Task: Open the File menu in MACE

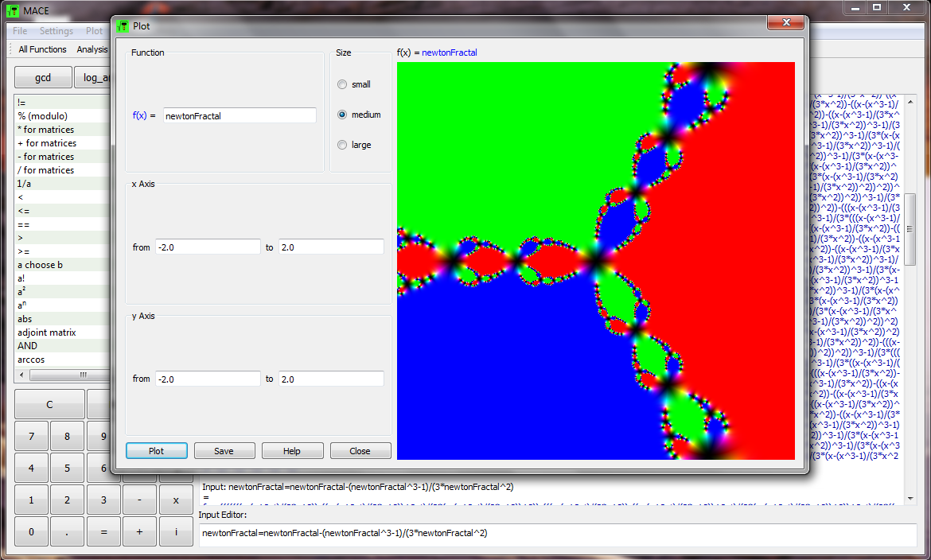Action: point(20,31)
